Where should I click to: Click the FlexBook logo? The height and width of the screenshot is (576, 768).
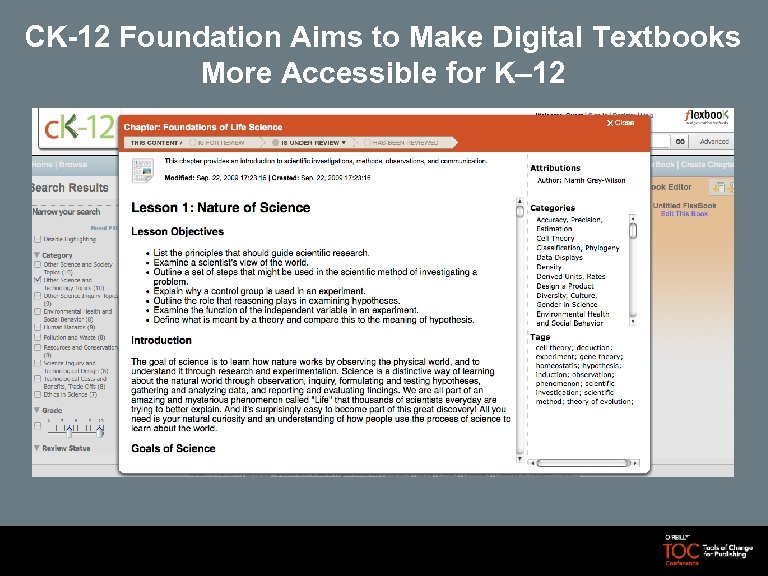tap(706, 117)
